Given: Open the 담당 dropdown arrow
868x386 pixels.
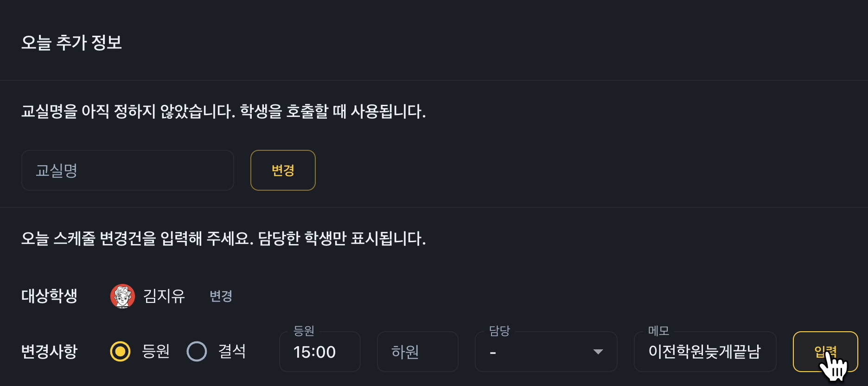Looking at the screenshot, I should coord(598,352).
